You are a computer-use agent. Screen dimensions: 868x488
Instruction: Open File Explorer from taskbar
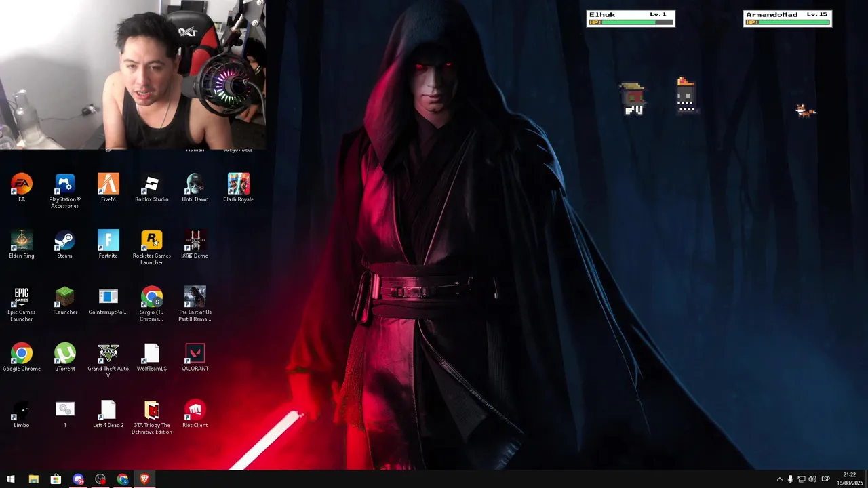[33, 479]
